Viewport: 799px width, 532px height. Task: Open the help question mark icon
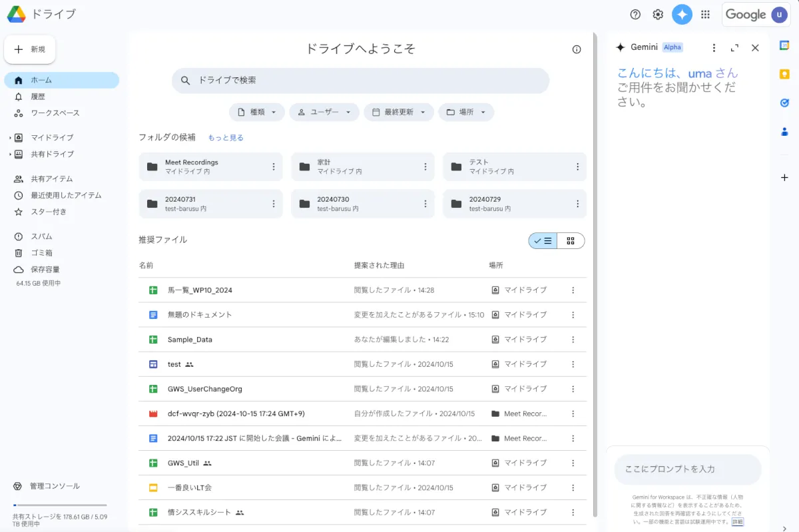click(635, 15)
